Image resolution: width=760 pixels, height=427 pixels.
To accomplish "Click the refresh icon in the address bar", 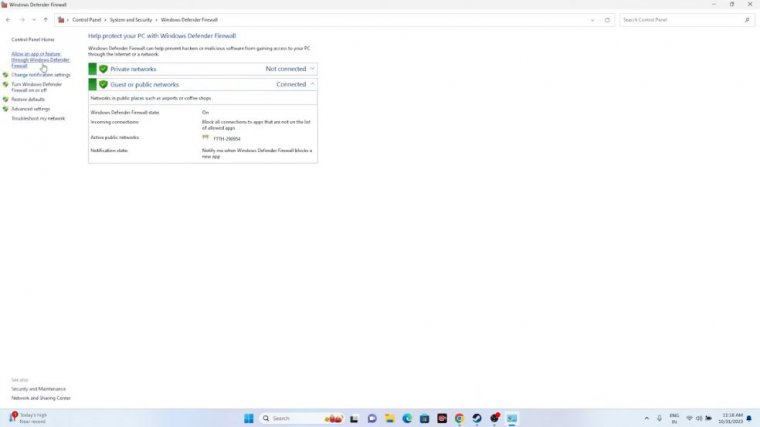I will 607,20.
